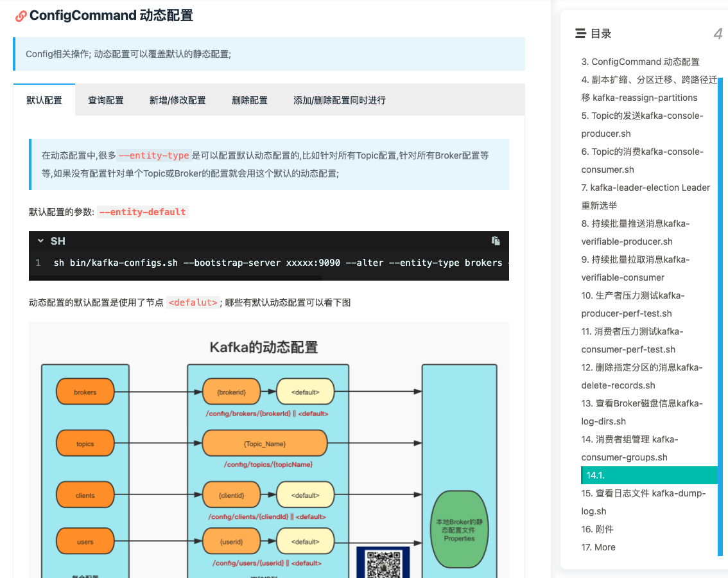
Task: Jump to 12. kafka-delete-records.sh section
Action: [641, 376]
